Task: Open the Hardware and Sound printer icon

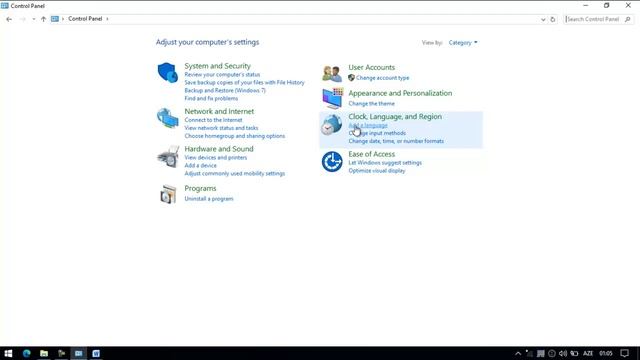Action: coord(168,156)
